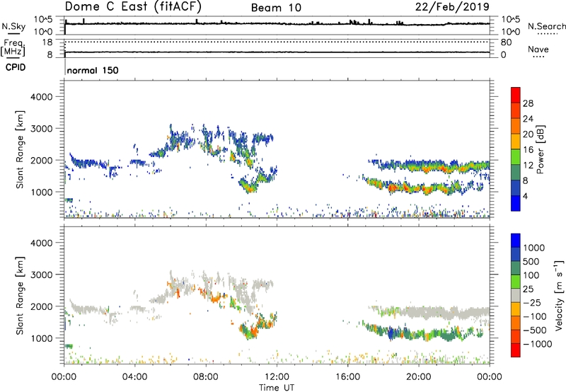The image size is (566, 392).
Task: Click the '8' tick on the power colorbar
Action: click(525, 180)
